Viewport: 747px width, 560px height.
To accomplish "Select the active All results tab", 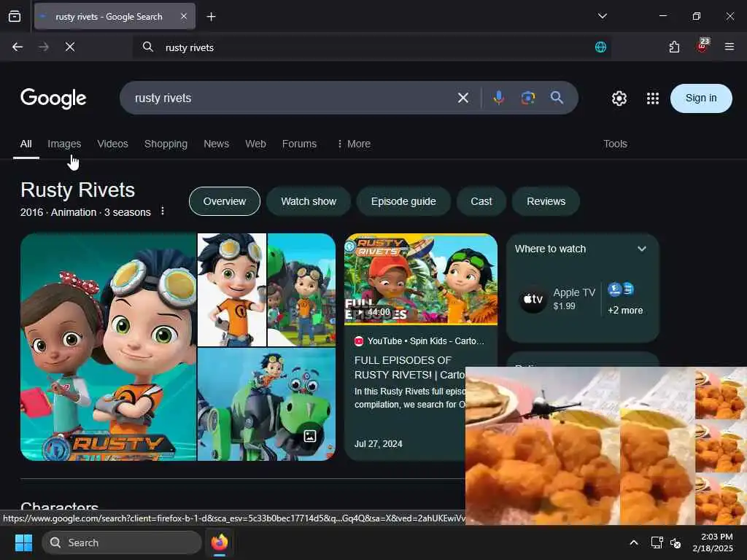I will coord(26,144).
